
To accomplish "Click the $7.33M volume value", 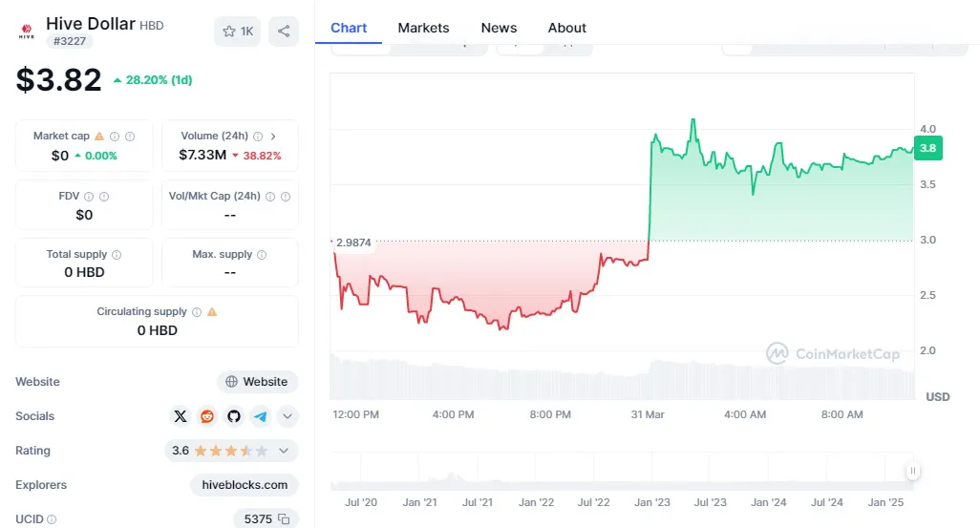I will click(202, 155).
